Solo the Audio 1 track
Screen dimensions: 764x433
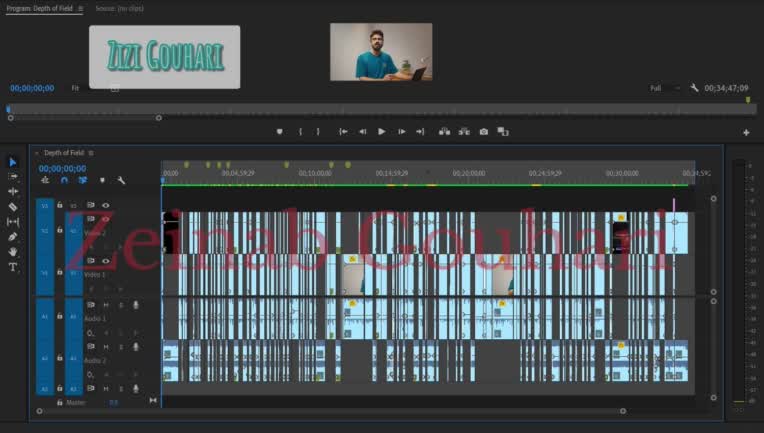tap(121, 305)
